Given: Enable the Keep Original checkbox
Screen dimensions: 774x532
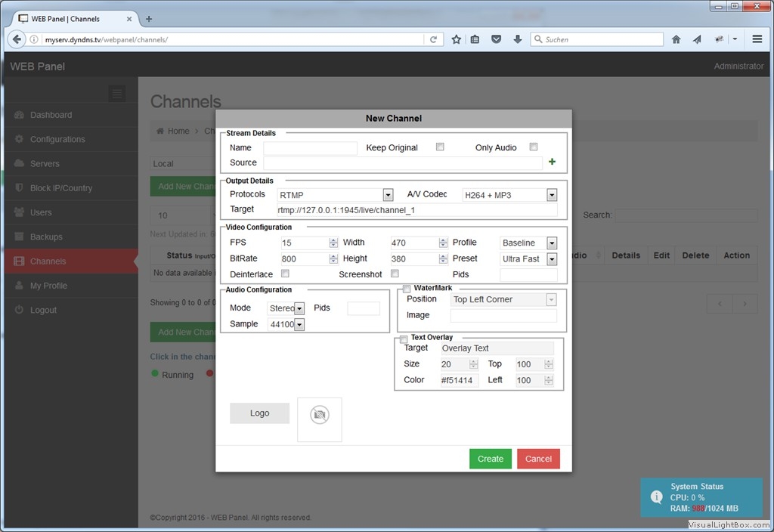Looking at the screenshot, I should coord(440,147).
